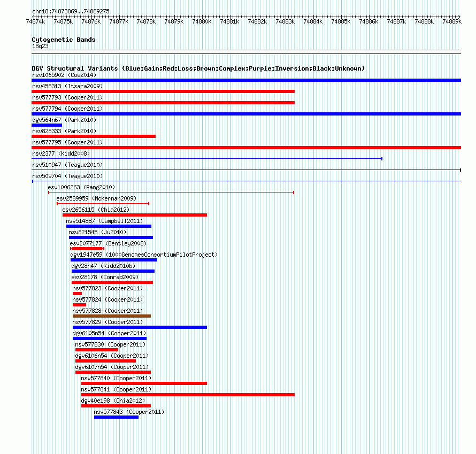Screen dimensions: 476x454
Task: Open dgv40e198 (Chia2012) label
Action: 113,401
